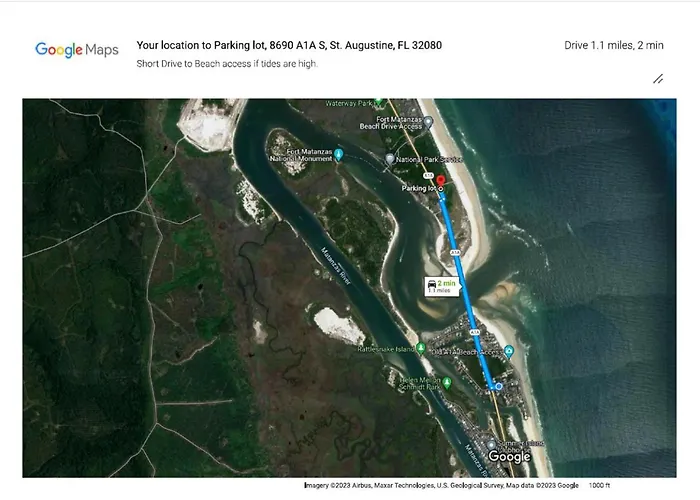Click the 'Short Drive to Beach access' note text

coord(227,64)
